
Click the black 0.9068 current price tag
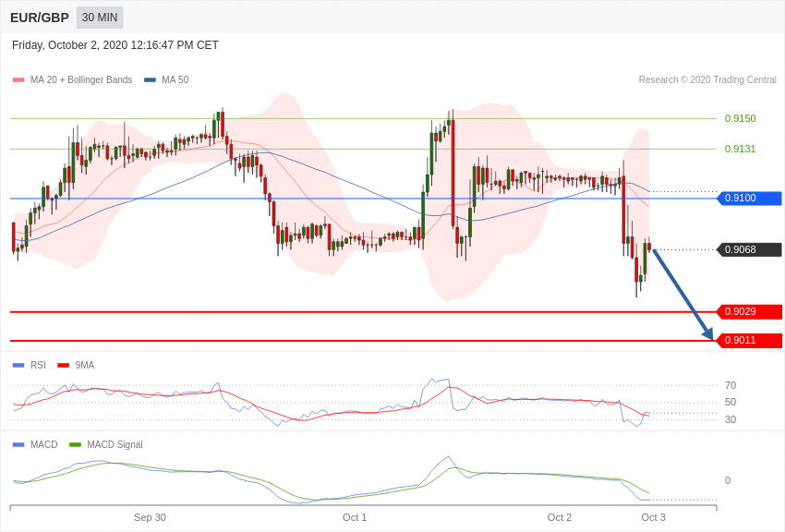(x=750, y=249)
